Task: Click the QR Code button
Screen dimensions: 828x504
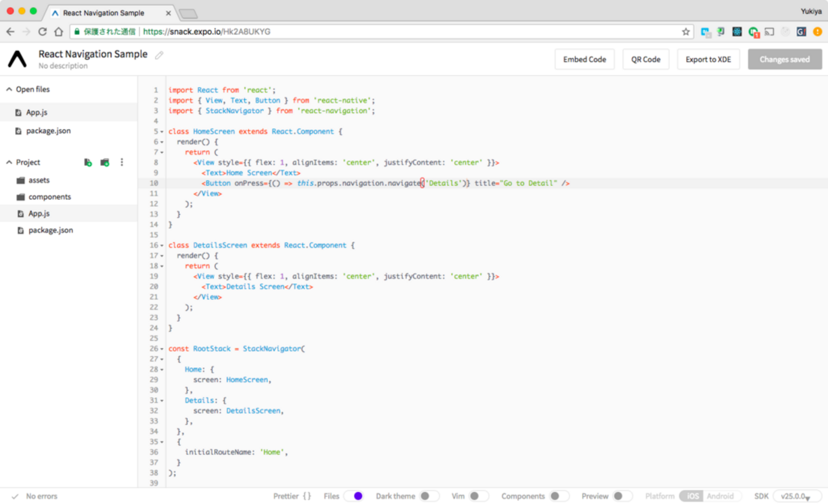Action: (646, 59)
